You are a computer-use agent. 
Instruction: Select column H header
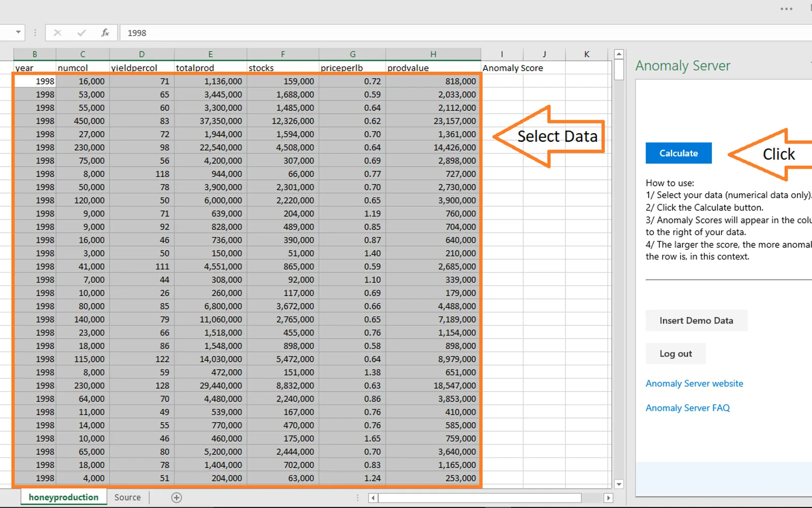[433, 54]
